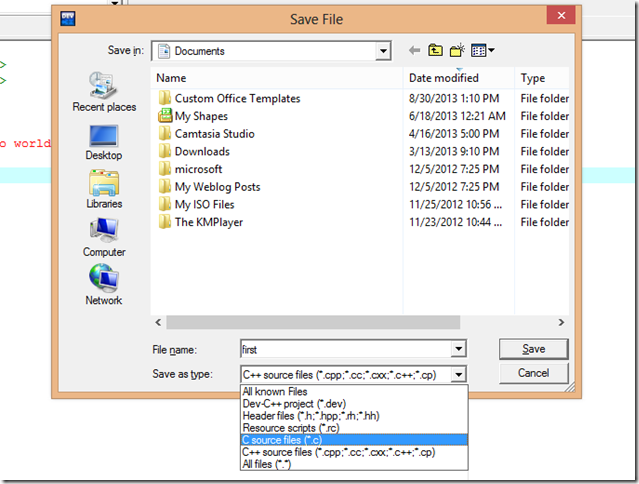Select the My Weblog Posts folder icon
Viewport: 639px width, 484px height.
point(165,187)
